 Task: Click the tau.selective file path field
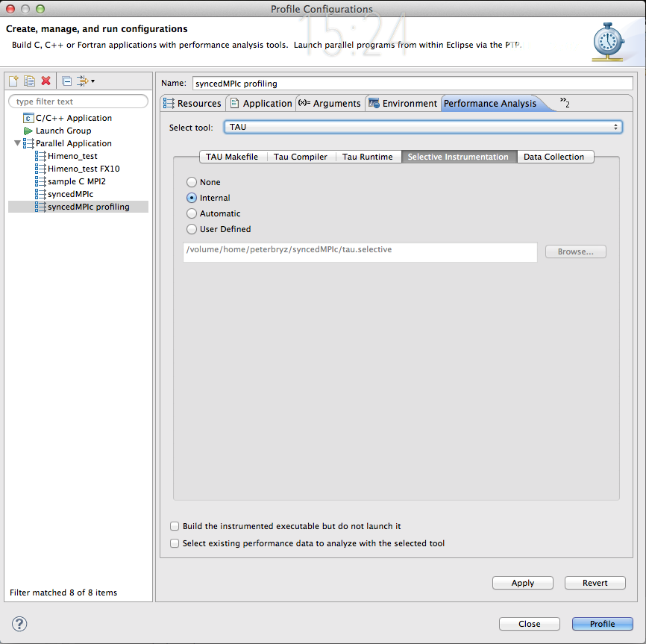point(360,251)
